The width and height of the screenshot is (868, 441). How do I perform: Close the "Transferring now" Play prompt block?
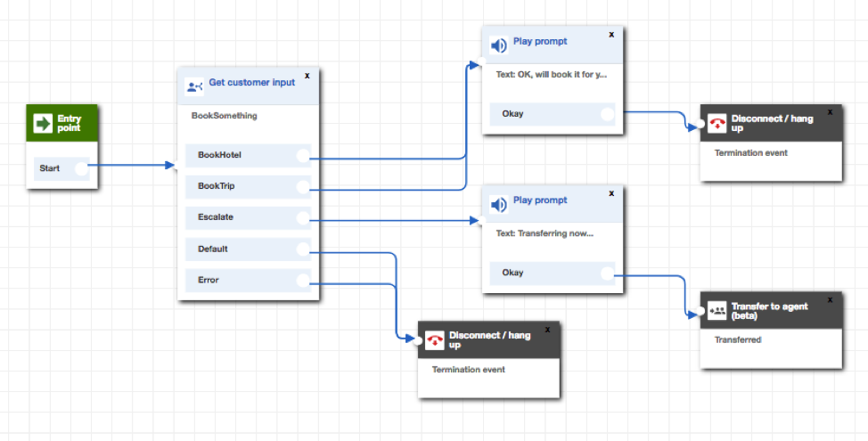pos(611,193)
